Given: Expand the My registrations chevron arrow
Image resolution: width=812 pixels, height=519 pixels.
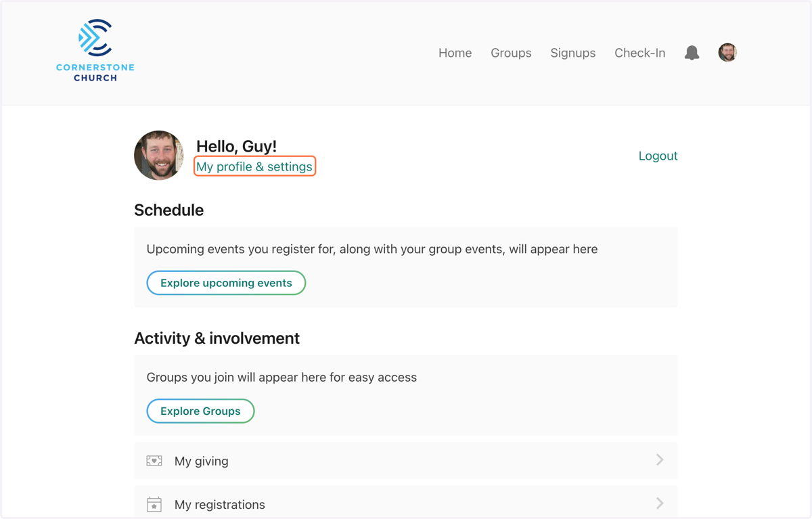Looking at the screenshot, I should tap(660, 503).
